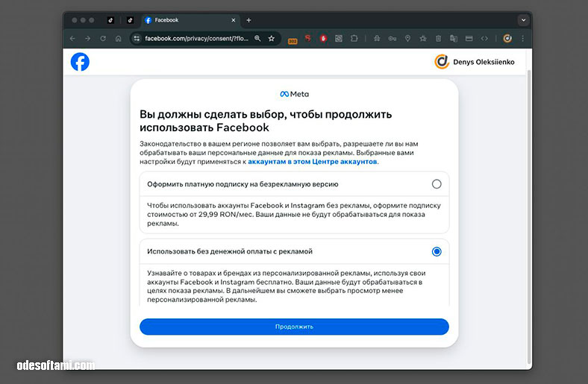
Task: Click the blue Продолжить button
Action: coord(294,327)
